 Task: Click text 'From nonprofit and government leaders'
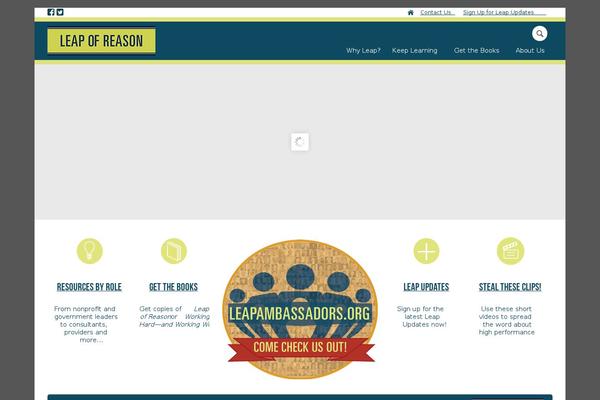[86, 313]
